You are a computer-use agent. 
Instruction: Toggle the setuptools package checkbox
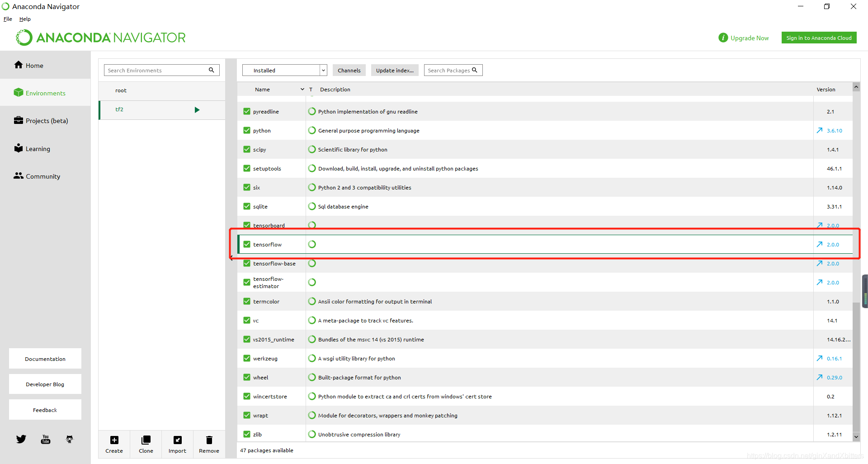tap(247, 168)
